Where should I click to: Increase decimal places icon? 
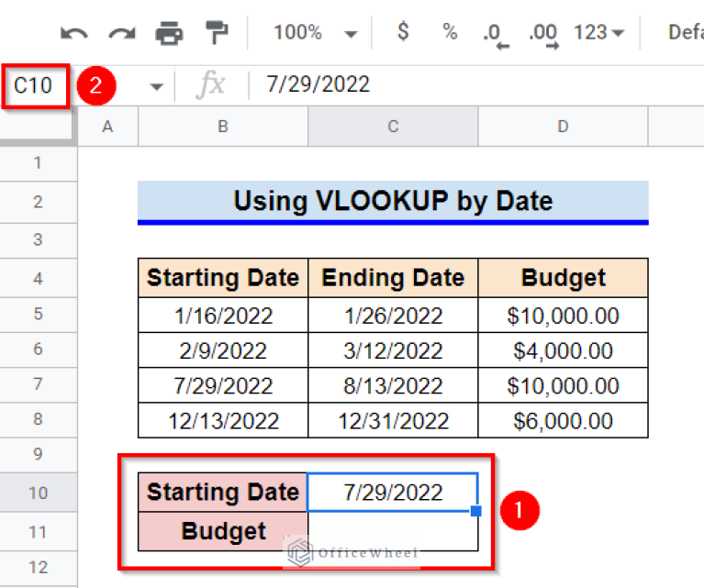pyautogui.click(x=543, y=34)
